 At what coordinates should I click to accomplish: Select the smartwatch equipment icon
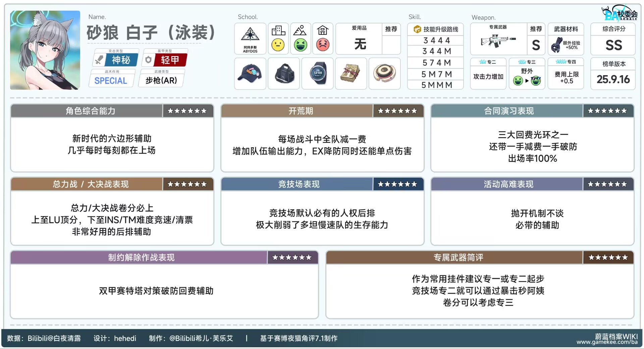(x=317, y=73)
